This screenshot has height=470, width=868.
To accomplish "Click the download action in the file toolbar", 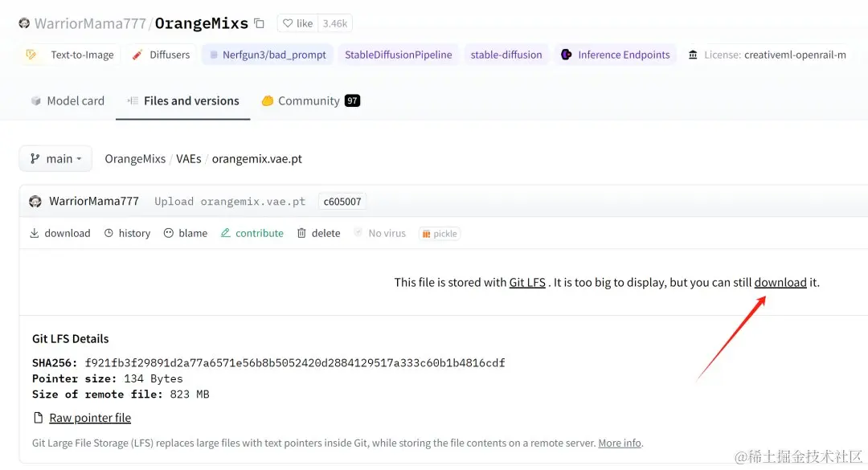I will click(x=59, y=233).
